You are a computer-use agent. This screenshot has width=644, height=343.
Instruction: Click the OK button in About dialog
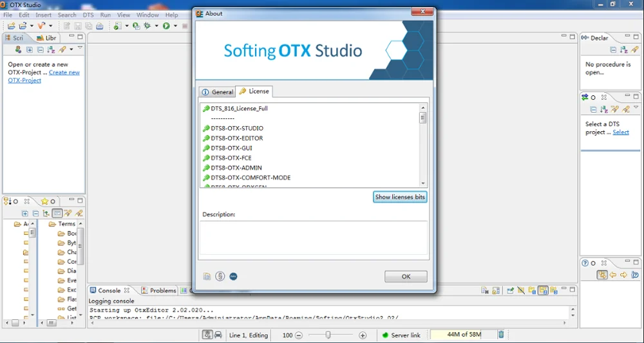(x=406, y=277)
